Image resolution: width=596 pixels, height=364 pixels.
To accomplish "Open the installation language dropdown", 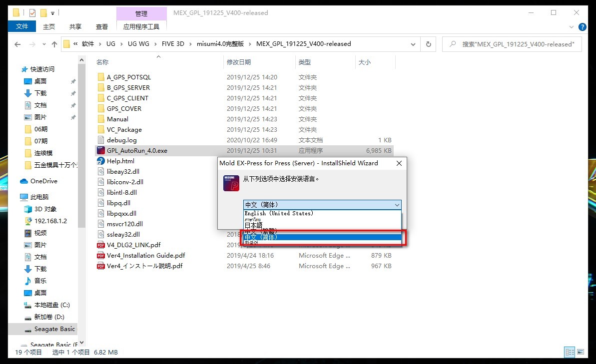I will pyautogui.click(x=397, y=205).
